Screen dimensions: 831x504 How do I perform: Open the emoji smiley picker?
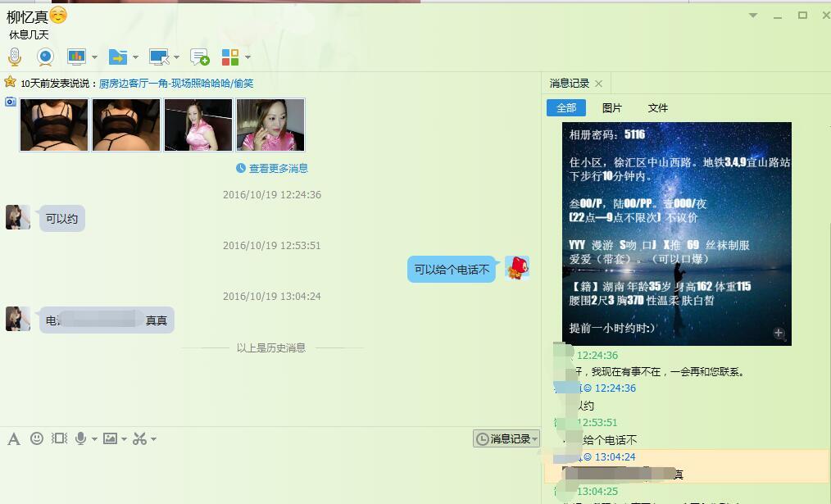37,438
